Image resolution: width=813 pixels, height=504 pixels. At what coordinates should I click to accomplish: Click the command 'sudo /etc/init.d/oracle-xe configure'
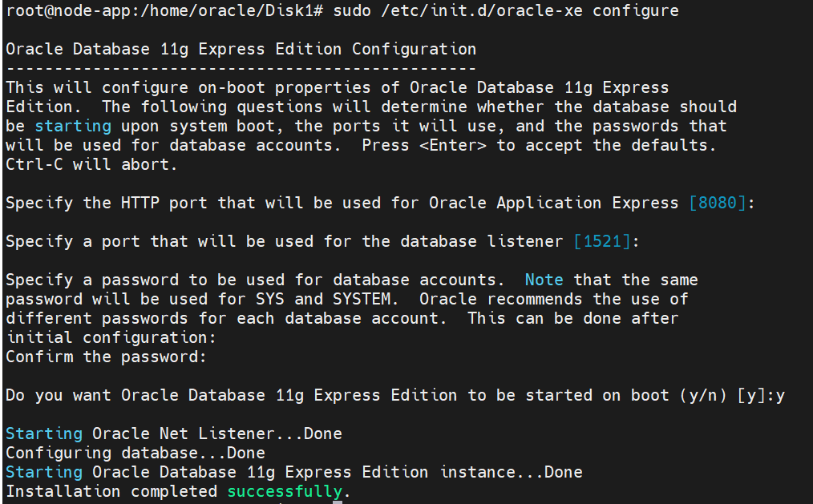[506, 10]
